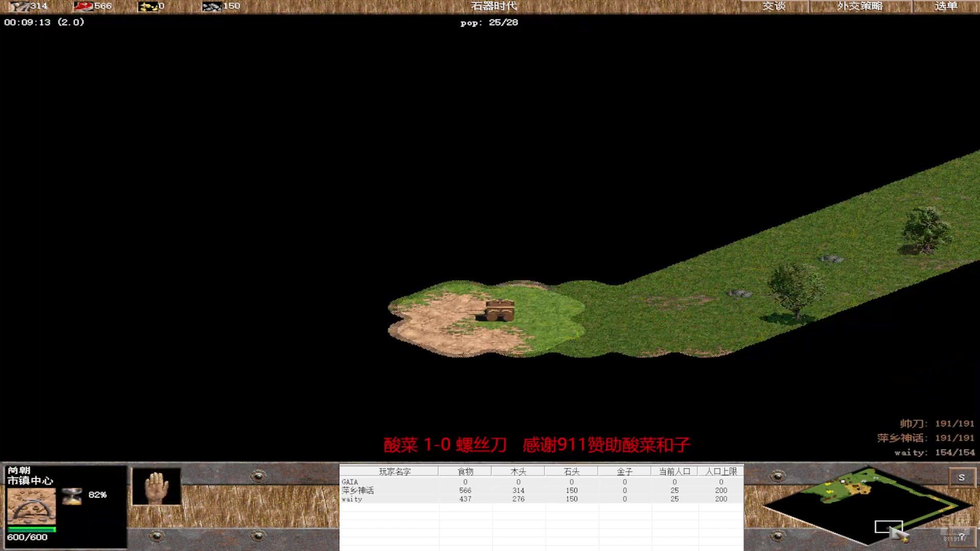Click the game timer 00:09:13
Image resolution: width=980 pixels, height=551 pixels.
coord(27,22)
